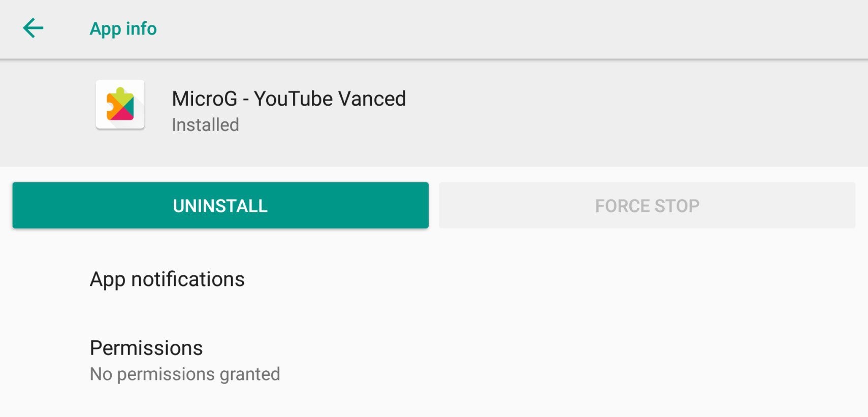Select the MicroG - YouTube Vanced app name
The image size is (868, 417).
click(288, 99)
